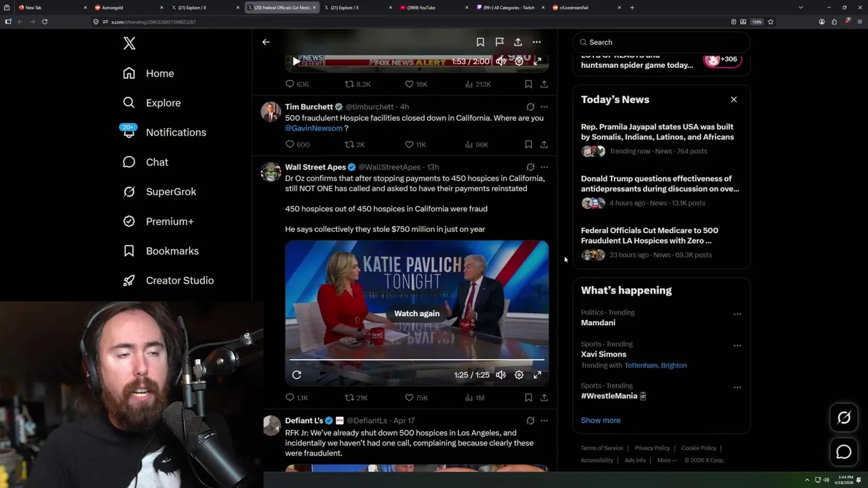
Task: Open the X logo home icon
Action: point(130,43)
